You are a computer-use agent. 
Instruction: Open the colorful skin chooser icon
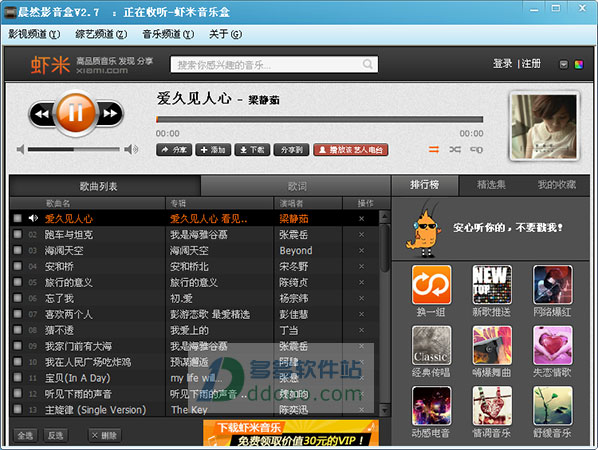click(579, 64)
